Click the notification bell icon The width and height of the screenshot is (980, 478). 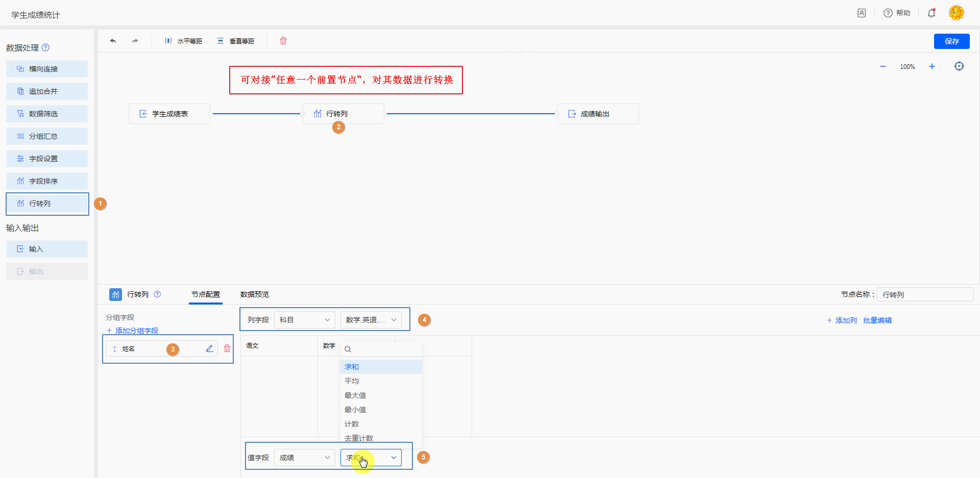pos(932,13)
